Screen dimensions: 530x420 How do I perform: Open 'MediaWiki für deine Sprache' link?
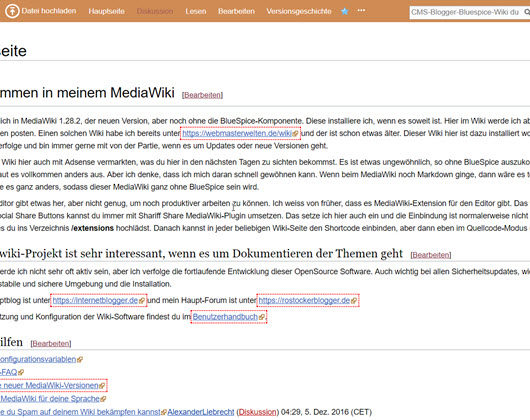coord(50,399)
